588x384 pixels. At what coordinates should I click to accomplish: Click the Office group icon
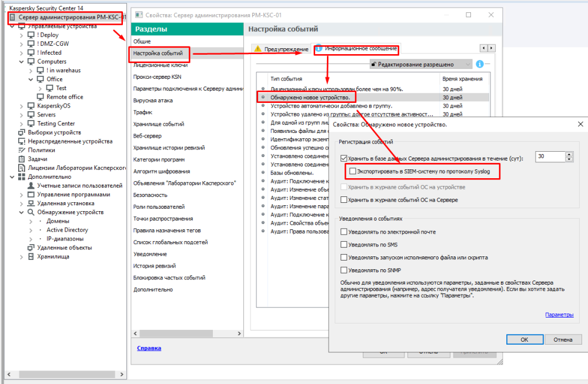click(x=41, y=79)
